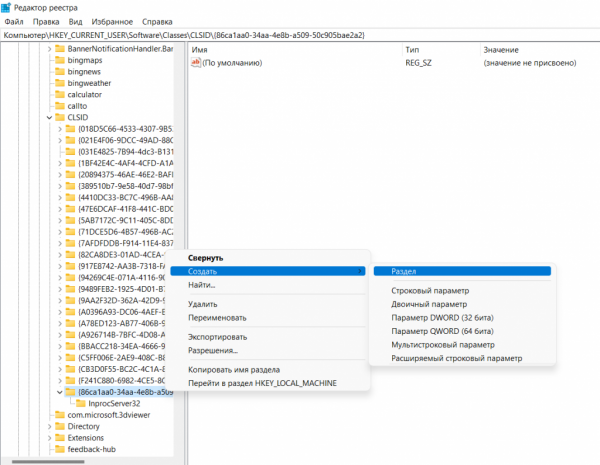Click the calculator folder icon
The height and width of the screenshot is (465, 600).
[60, 95]
